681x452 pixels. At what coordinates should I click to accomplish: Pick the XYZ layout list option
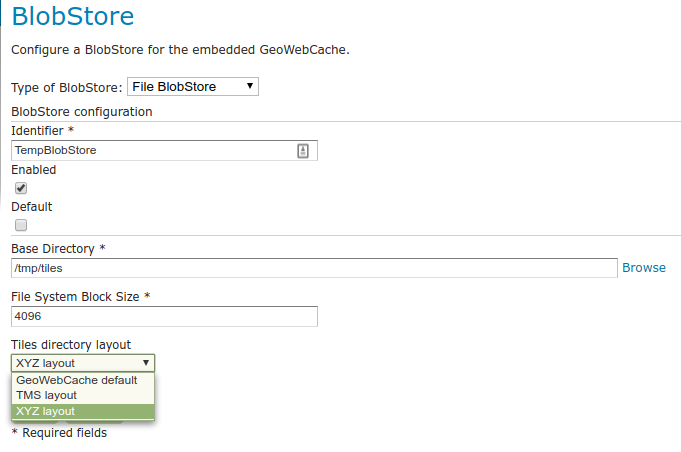click(x=46, y=411)
